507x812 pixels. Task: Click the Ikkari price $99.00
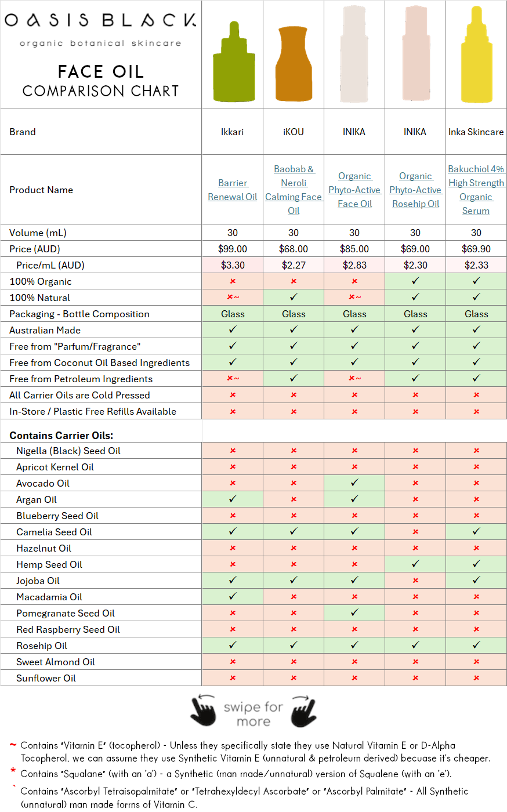tap(233, 249)
